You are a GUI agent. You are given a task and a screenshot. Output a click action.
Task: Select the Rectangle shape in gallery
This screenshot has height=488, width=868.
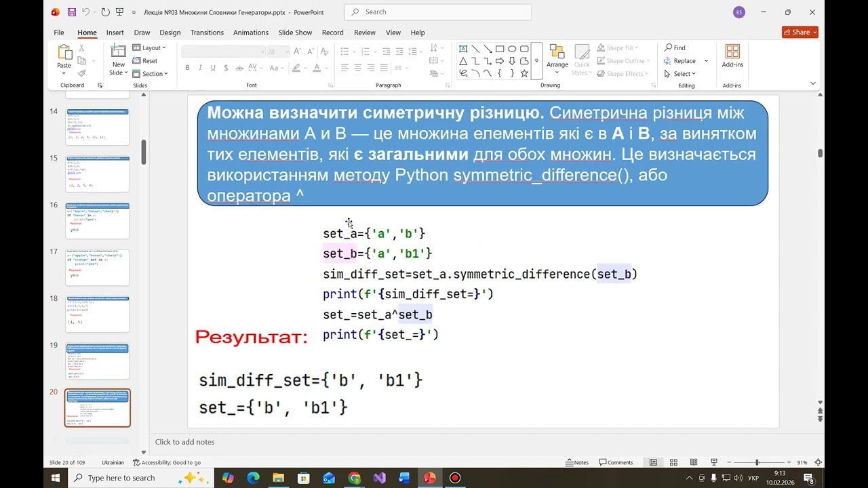coord(500,49)
